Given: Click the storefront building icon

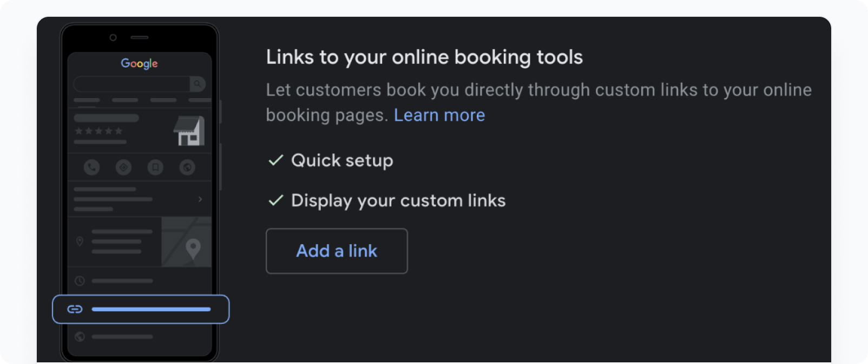Looking at the screenshot, I should [189, 131].
